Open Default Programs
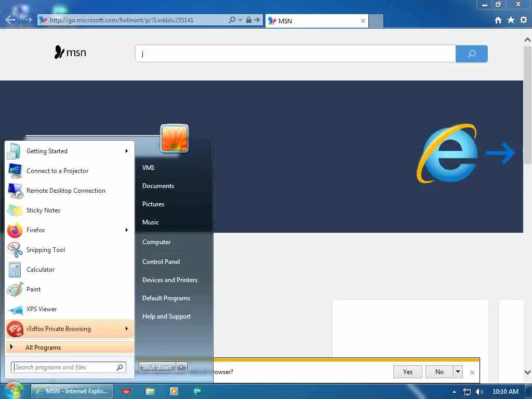The height and width of the screenshot is (399, 532). [166, 298]
